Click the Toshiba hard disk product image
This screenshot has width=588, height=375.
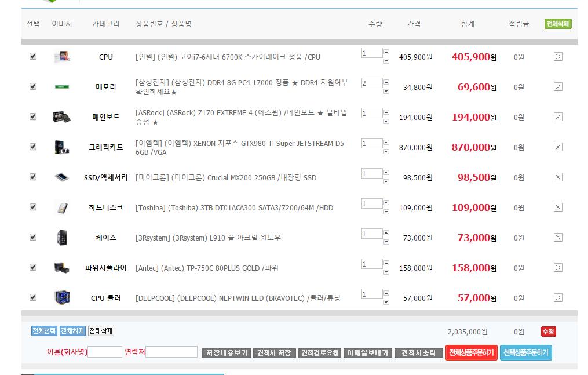point(61,207)
